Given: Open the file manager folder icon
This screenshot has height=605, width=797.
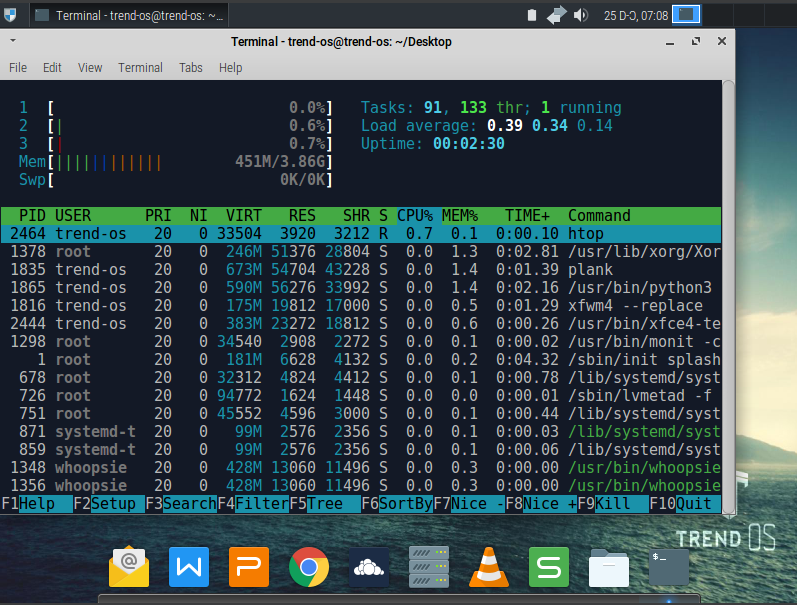Looking at the screenshot, I should pyautogui.click(x=608, y=567).
